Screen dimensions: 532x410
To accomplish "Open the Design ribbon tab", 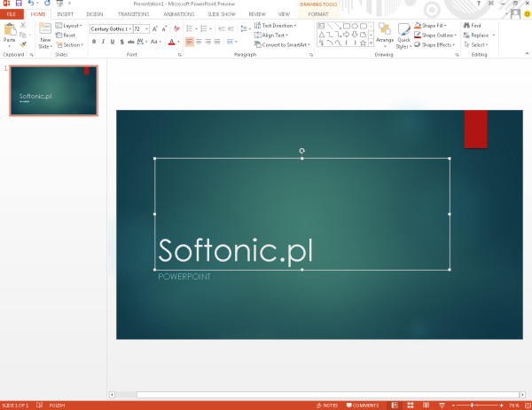I will click(x=95, y=15).
